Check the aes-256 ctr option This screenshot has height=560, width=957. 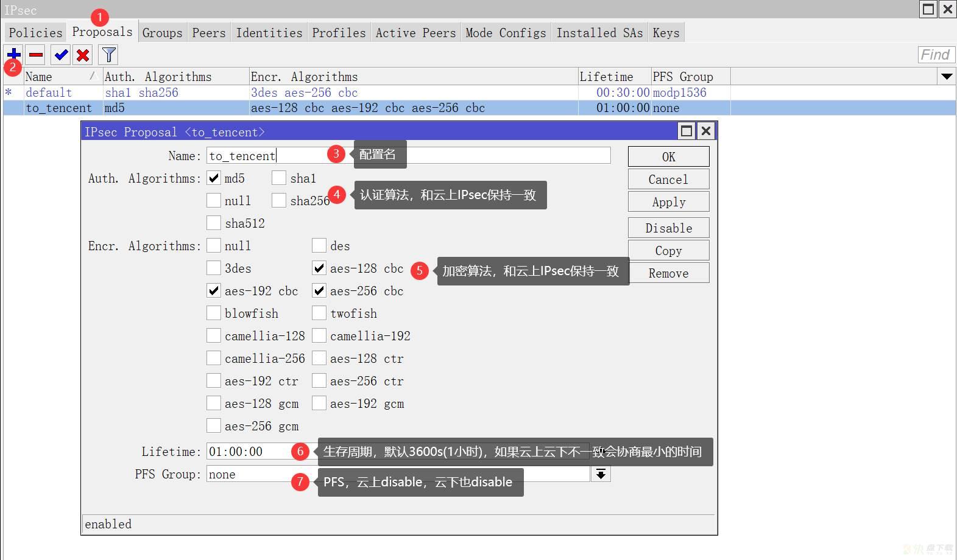click(x=319, y=380)
